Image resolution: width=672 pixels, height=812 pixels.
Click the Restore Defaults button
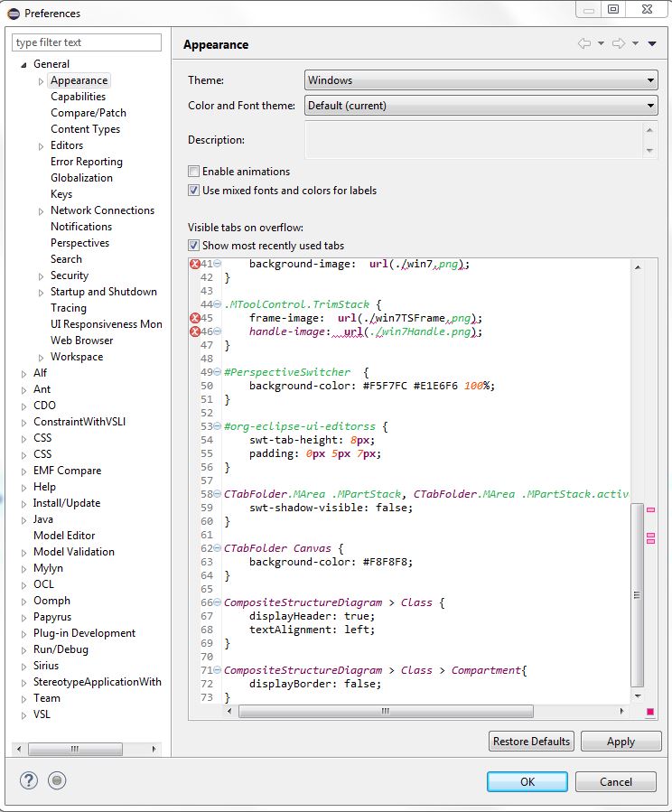coord(531,741)
